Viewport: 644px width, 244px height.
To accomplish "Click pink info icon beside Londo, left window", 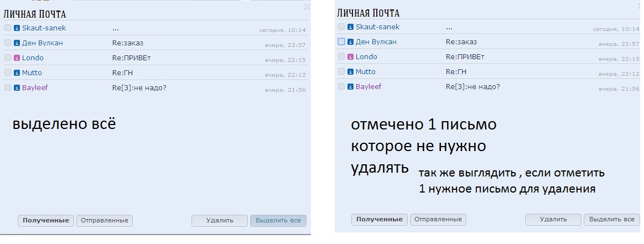I will coord(17,58).
